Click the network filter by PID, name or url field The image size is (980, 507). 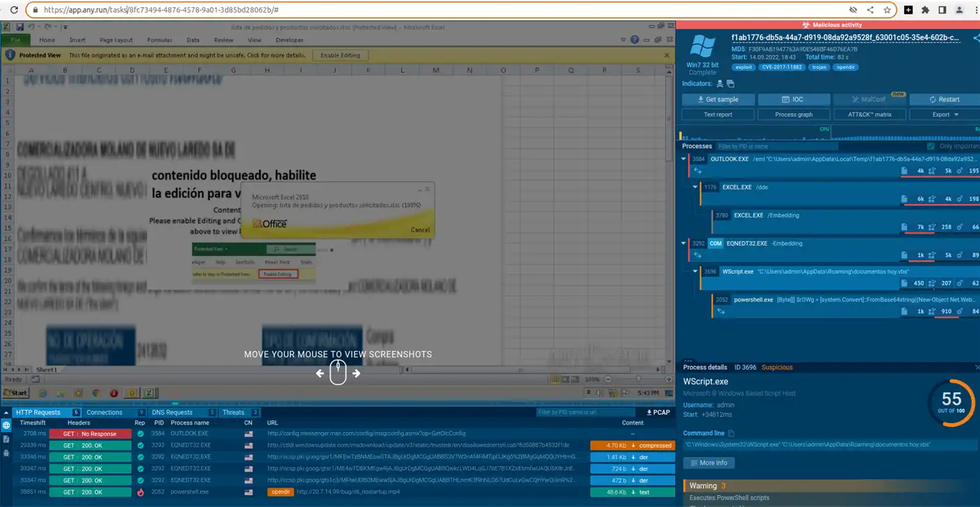point(586,413)
